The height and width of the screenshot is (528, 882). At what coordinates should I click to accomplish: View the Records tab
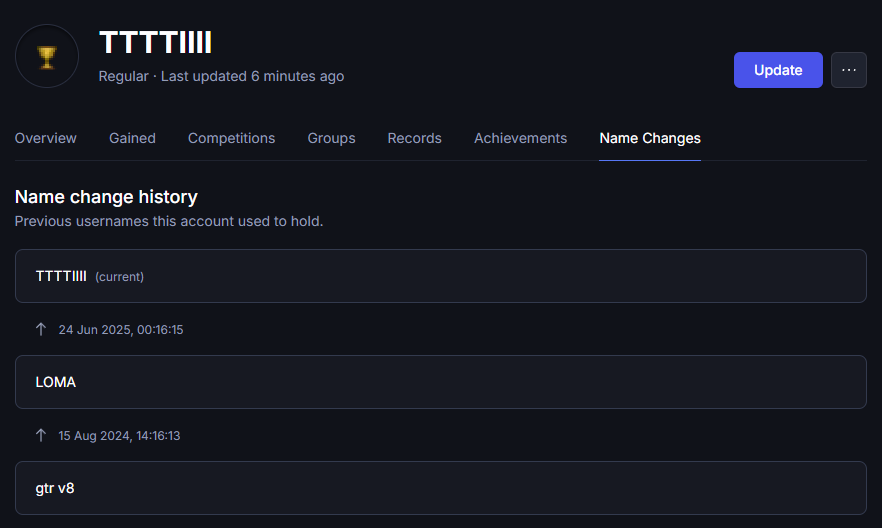pos(415,138)
